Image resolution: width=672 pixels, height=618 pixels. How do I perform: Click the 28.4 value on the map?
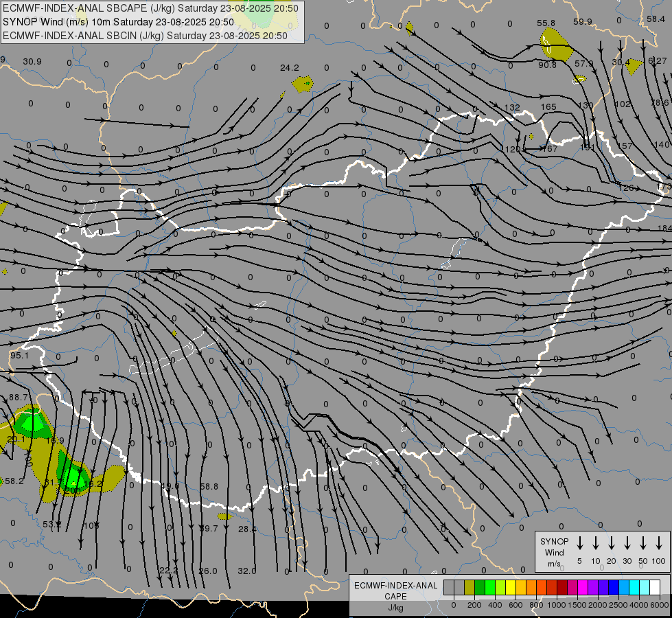247,529
